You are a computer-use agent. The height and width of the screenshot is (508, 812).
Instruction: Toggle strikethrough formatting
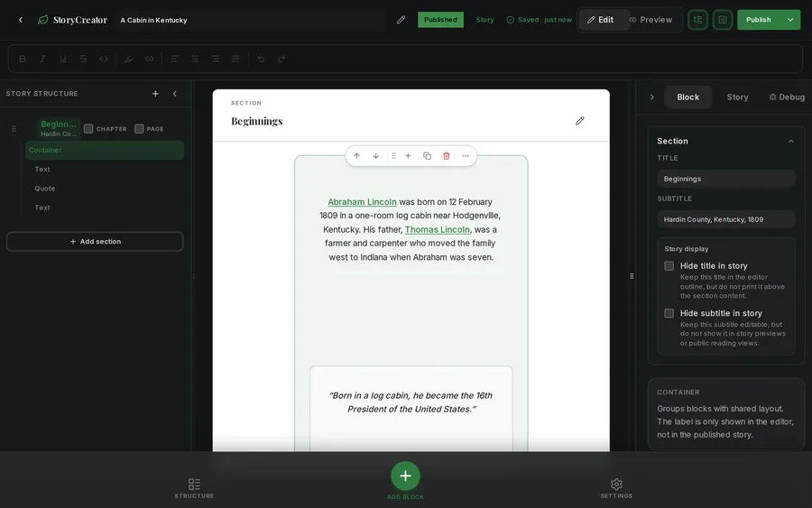coord(83,59)
